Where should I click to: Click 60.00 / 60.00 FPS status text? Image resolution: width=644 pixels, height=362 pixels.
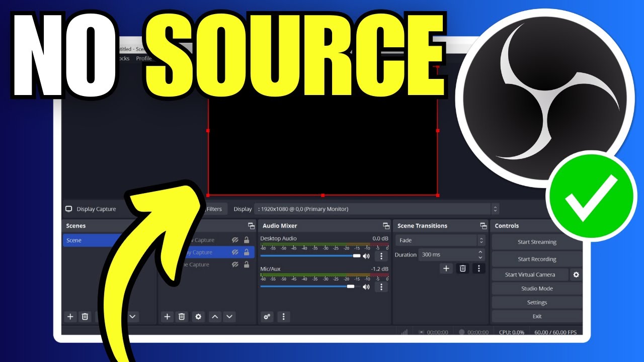pos(556,332)
